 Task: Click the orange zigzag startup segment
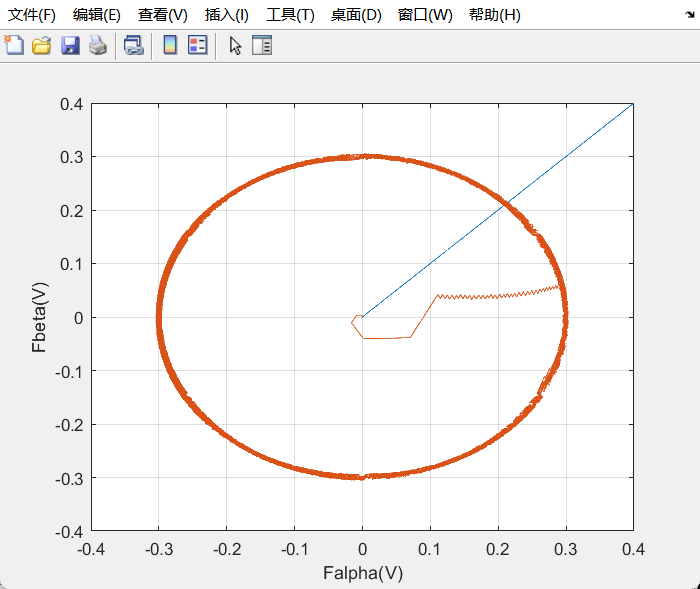tap(496, 295)
